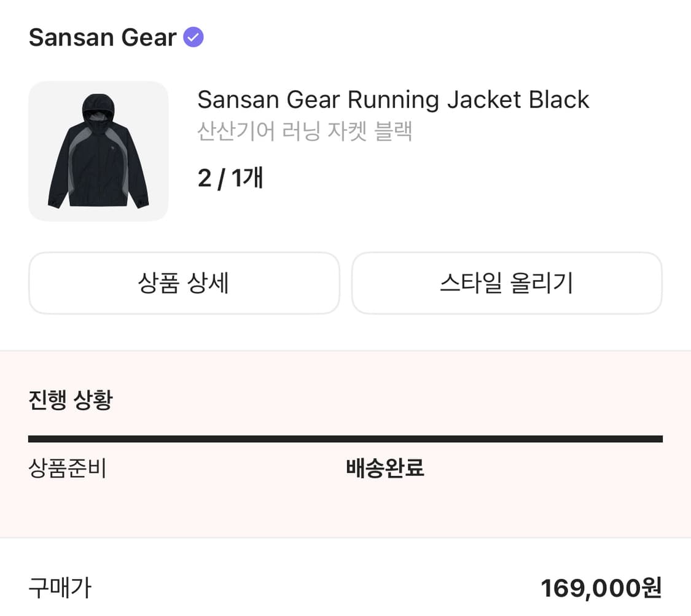
Task: Click the 진행 상황 progress section heading
Action: [70, 399]
